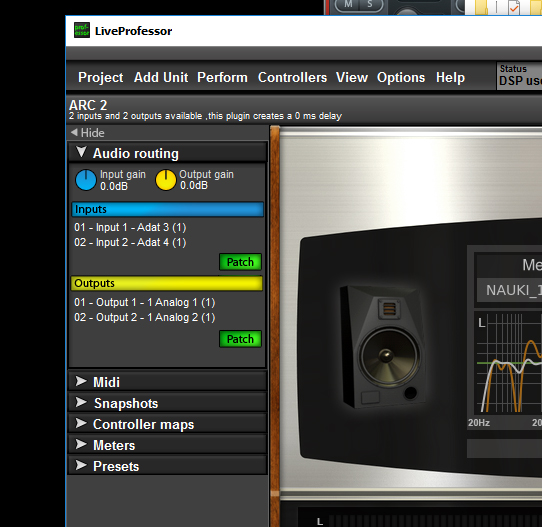542x527 pixels.
Task: Click the ARC 2 plugin title
Action: 88,105
